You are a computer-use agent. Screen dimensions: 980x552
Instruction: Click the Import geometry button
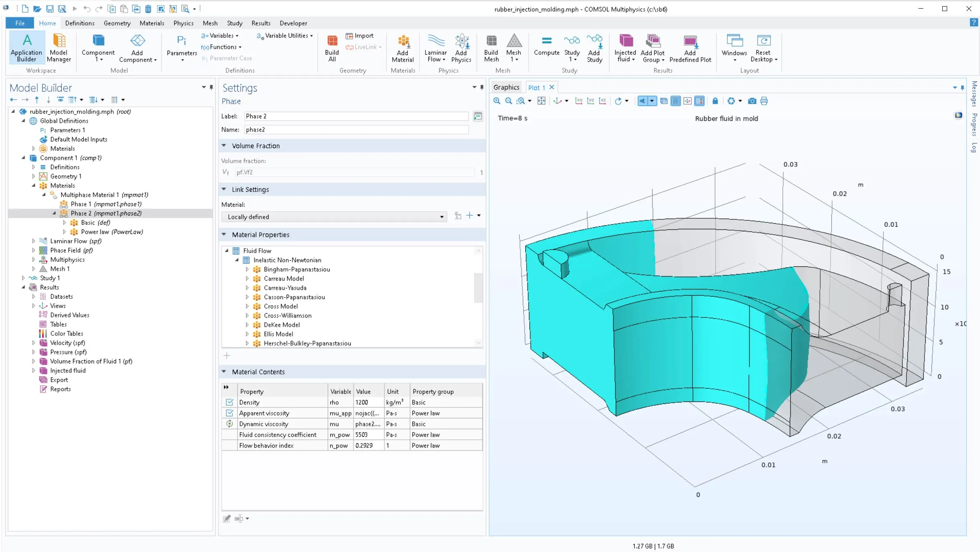(360, 36)
